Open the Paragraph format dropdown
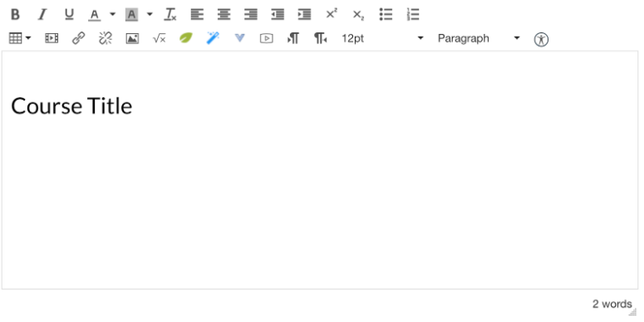This screenshot has width=644, height=322. point(479,38)
